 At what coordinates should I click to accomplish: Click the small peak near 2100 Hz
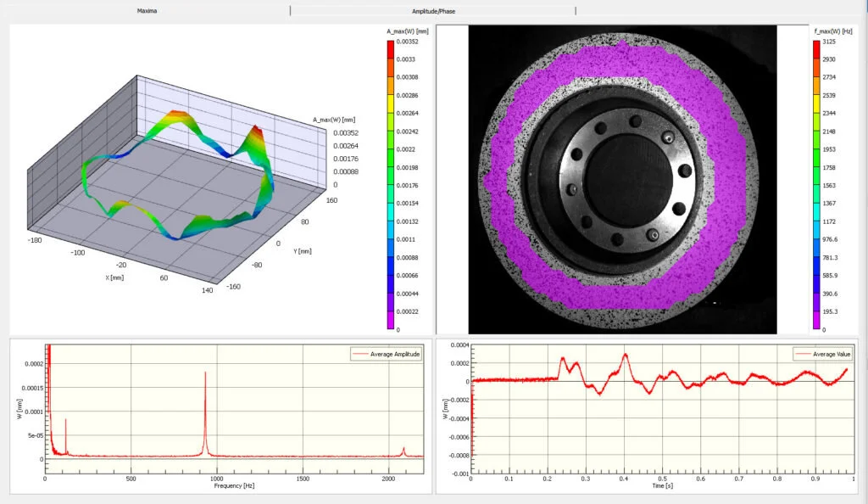tap(405, 450)
